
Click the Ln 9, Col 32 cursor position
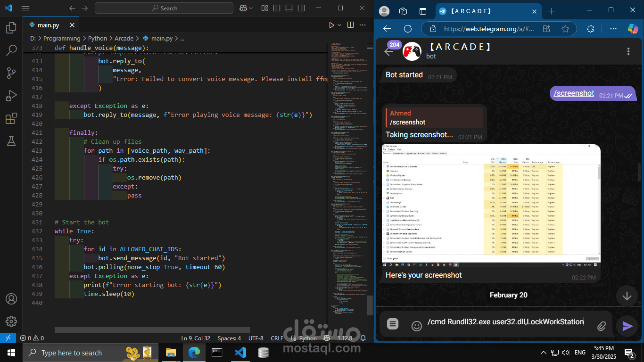196,338
